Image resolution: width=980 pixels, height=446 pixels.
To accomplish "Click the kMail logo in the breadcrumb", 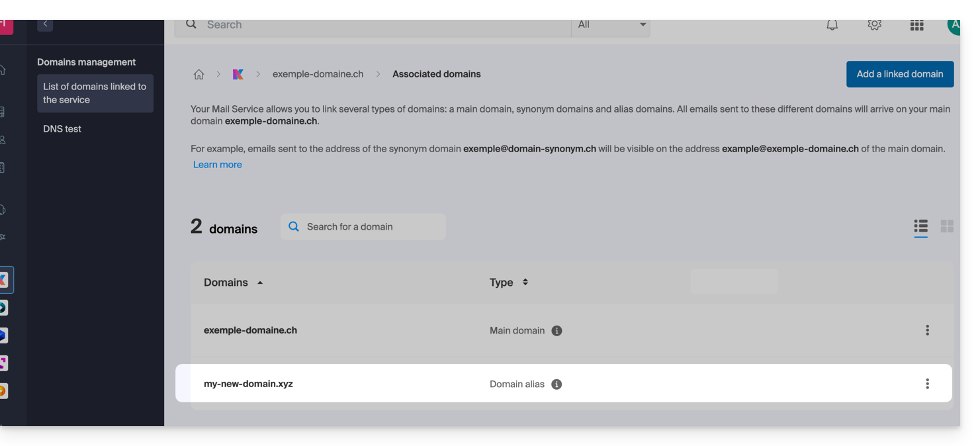I will pos(238,74).
